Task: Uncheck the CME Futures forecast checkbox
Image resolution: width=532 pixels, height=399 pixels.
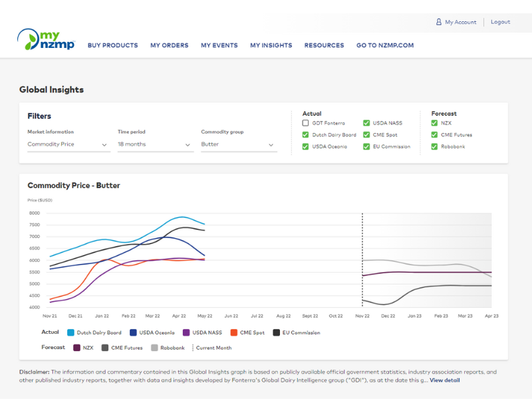Action: point(434,135)
